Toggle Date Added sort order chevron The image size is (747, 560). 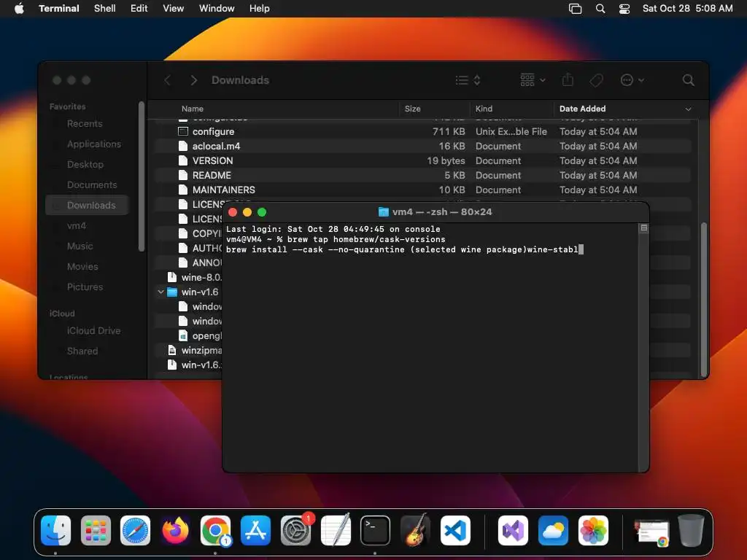click(688, 109)
